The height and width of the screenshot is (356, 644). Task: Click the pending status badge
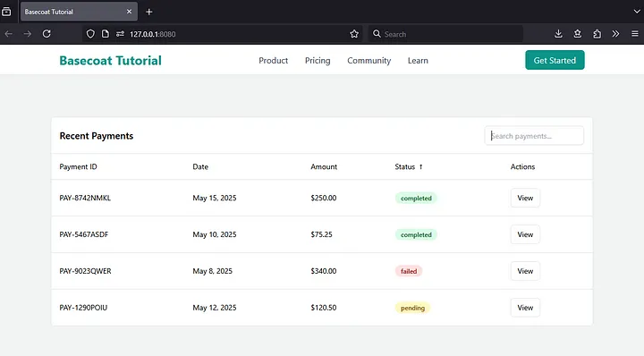pos(412,308)
